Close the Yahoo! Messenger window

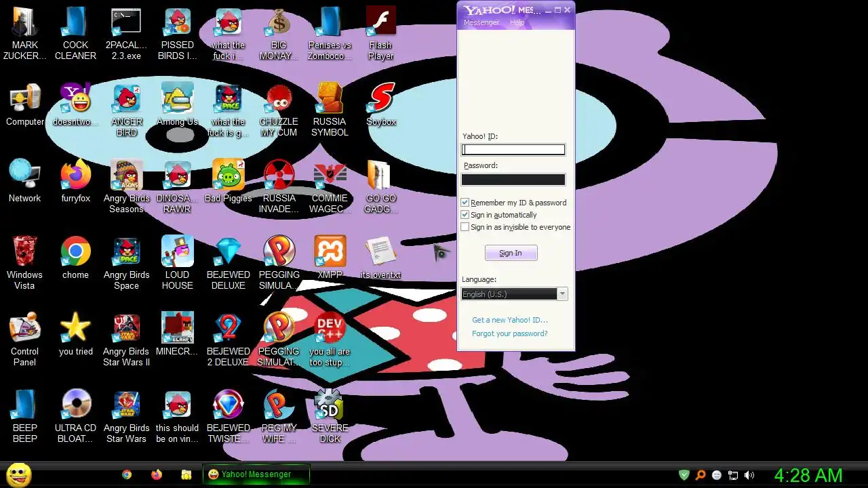568,9
